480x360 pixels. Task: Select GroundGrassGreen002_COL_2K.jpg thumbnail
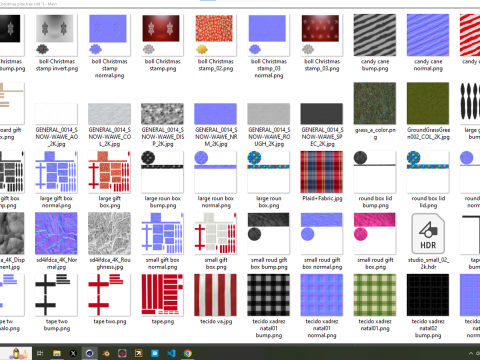428,103
